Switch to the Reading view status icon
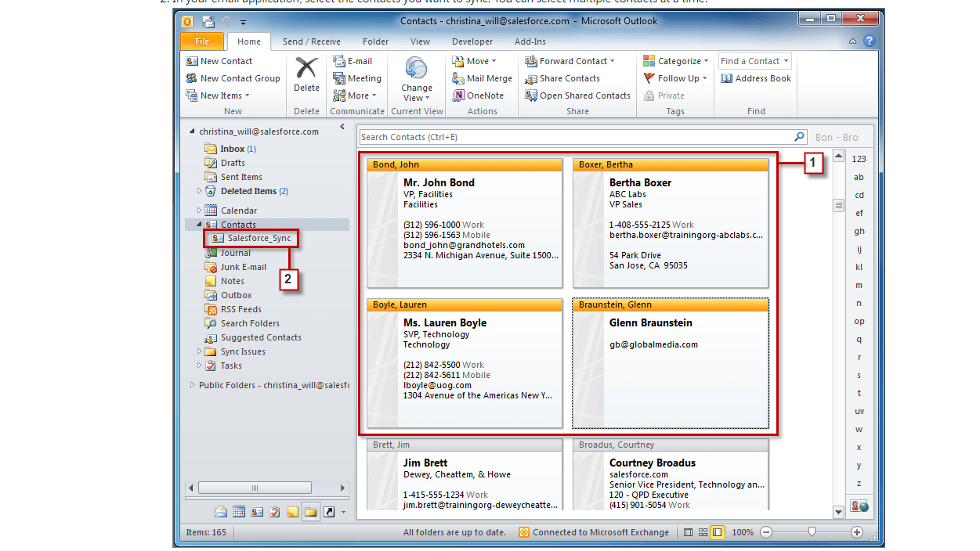 click(x=718, y=532)
